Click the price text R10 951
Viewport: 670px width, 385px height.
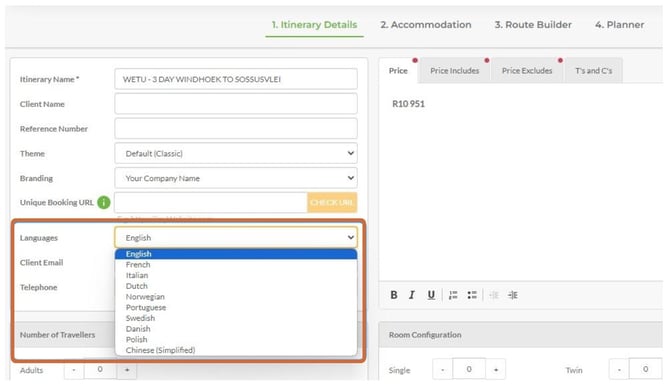pos(408,104)
